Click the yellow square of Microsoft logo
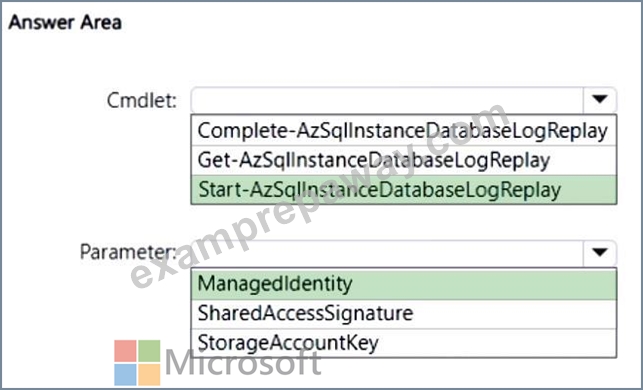Image resolution: width=643 pixels, height=390 pixels. click(x=149, y=375)
